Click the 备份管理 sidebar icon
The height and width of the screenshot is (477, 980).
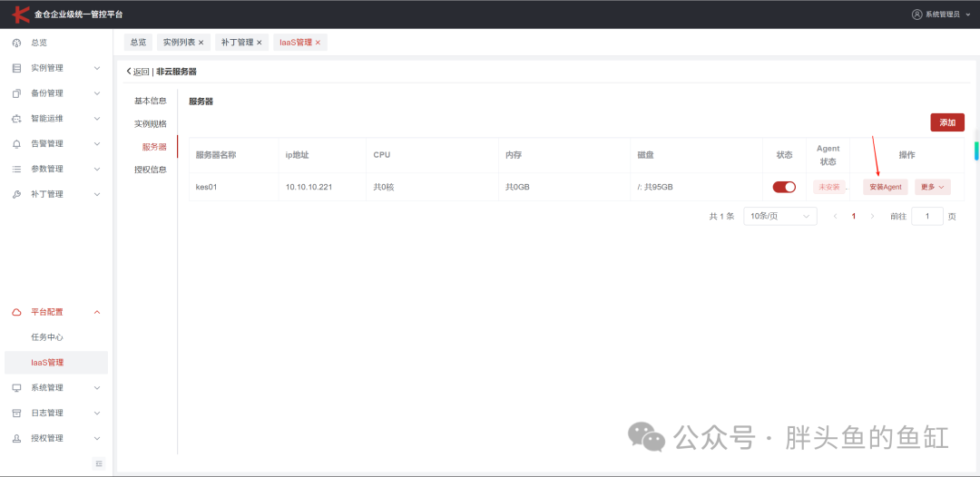coord(17,93)
